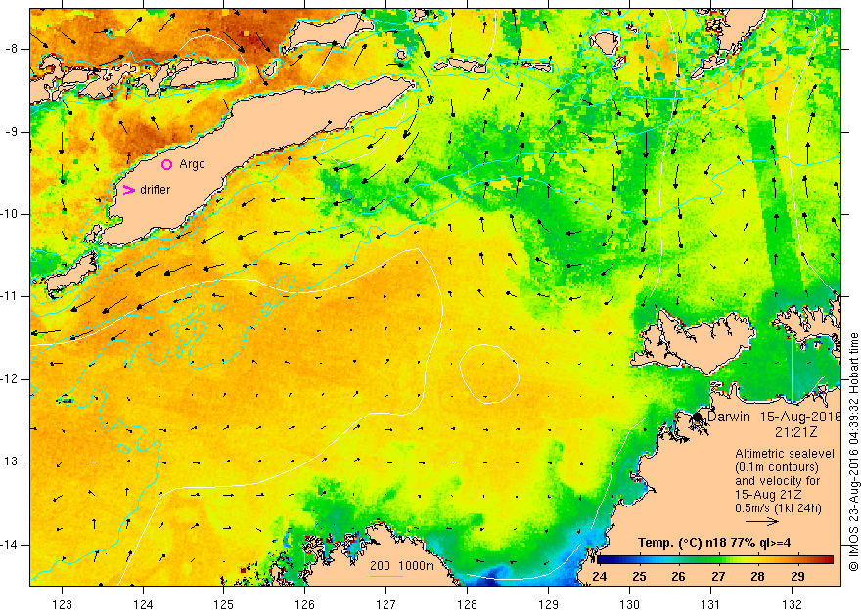Click the 'Altimetric sealevel' legend line

(x=785, y=454)
